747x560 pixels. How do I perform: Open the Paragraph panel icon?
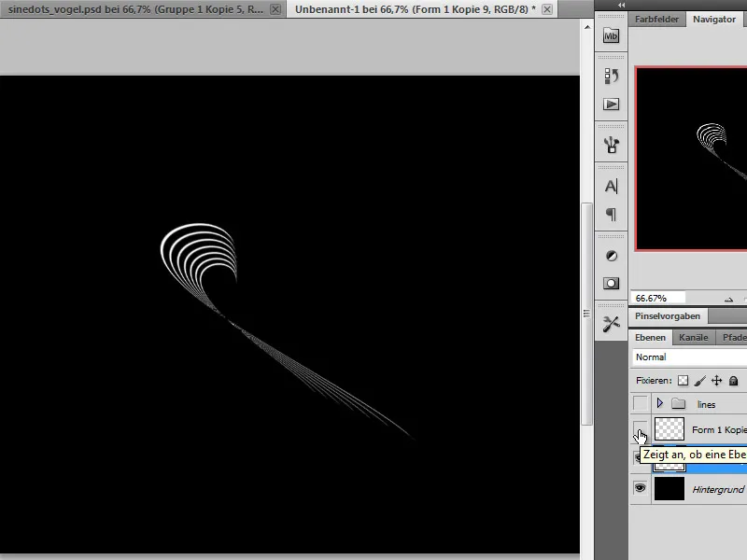tap(612, 215)
